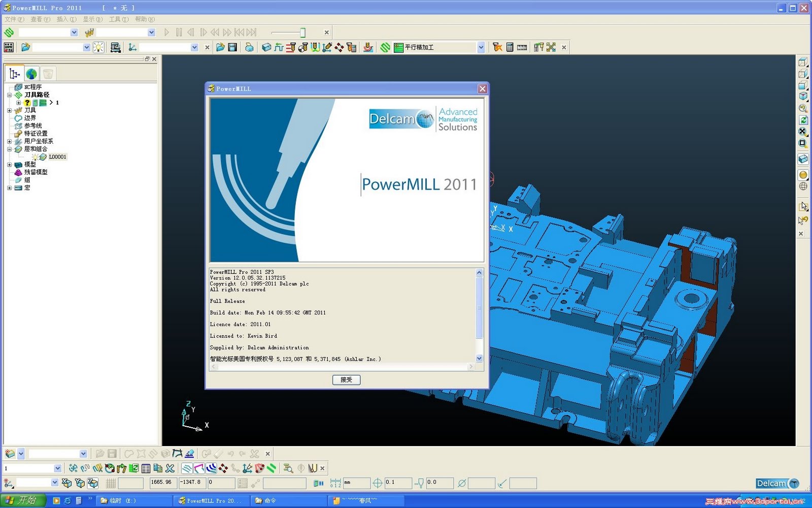Viewport: 812px width, 508px height.
Task: Click the red dots pattern icon in bottom toolbar
Action: (223, 468)
